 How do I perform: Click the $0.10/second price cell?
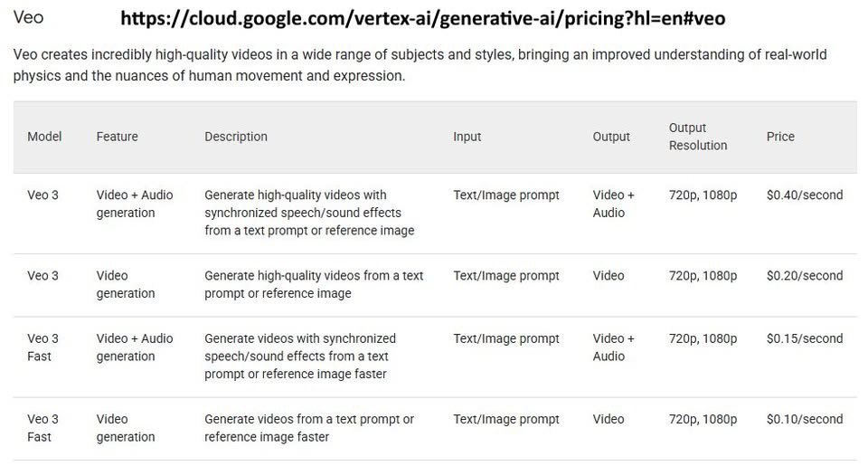tap(804, 419)
